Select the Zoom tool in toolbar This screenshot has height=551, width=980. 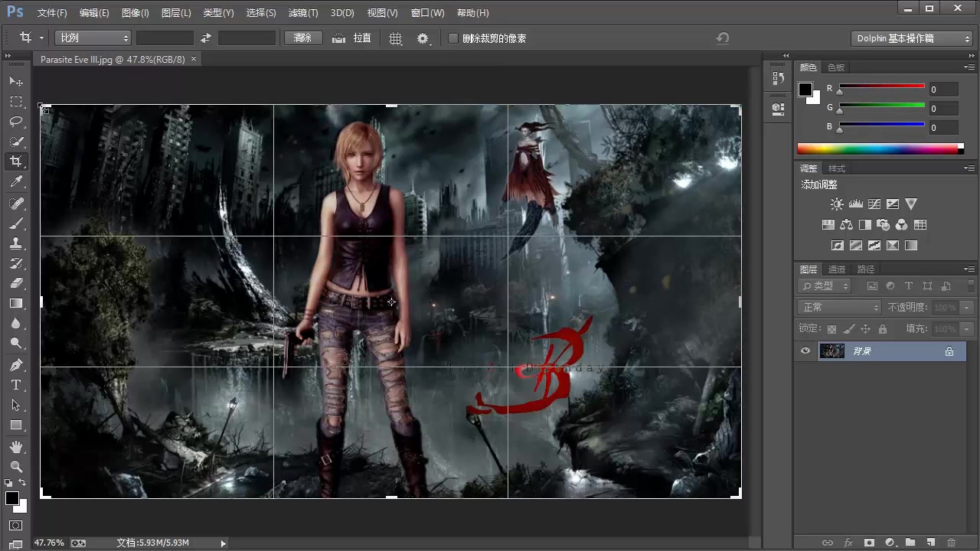pyautogui.click(x=15, y=466)
